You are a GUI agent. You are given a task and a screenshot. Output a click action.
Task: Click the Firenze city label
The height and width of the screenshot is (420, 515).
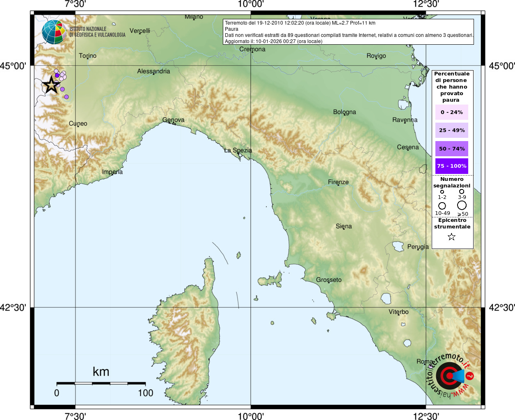(x=338, y=182)
